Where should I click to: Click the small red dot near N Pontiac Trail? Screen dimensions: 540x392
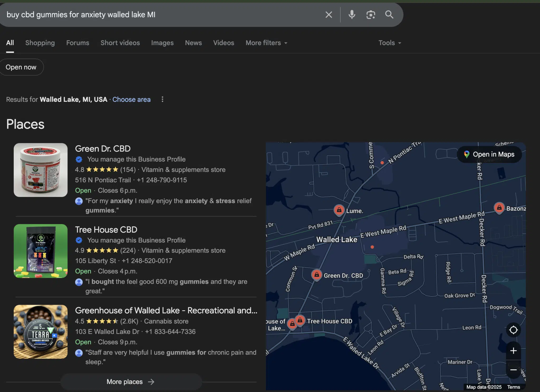382,163
